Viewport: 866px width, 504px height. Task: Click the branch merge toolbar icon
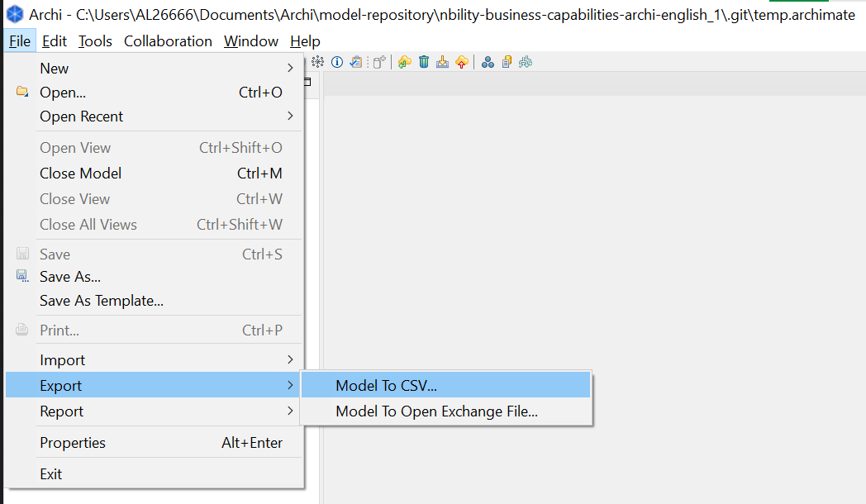pos(526,62)
